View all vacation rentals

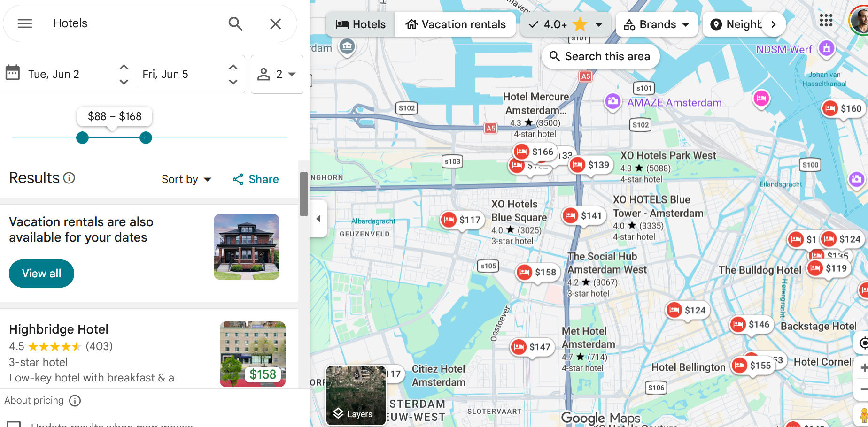[42, 274]
